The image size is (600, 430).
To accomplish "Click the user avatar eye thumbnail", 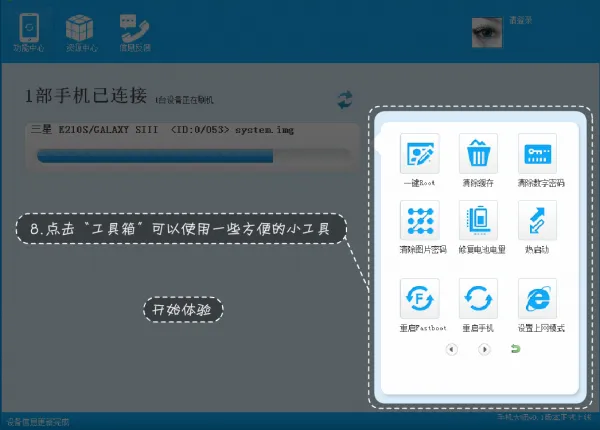I will click(x=487, y=33).
